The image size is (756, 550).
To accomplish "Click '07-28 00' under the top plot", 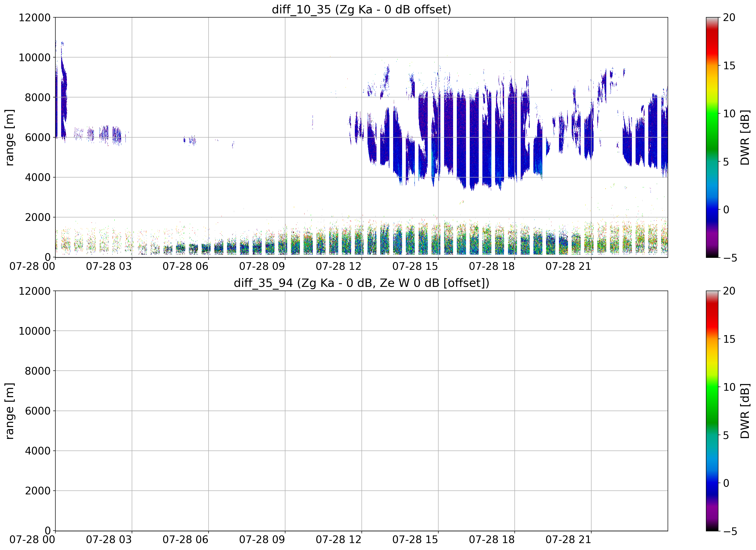I will pos(32,266).
